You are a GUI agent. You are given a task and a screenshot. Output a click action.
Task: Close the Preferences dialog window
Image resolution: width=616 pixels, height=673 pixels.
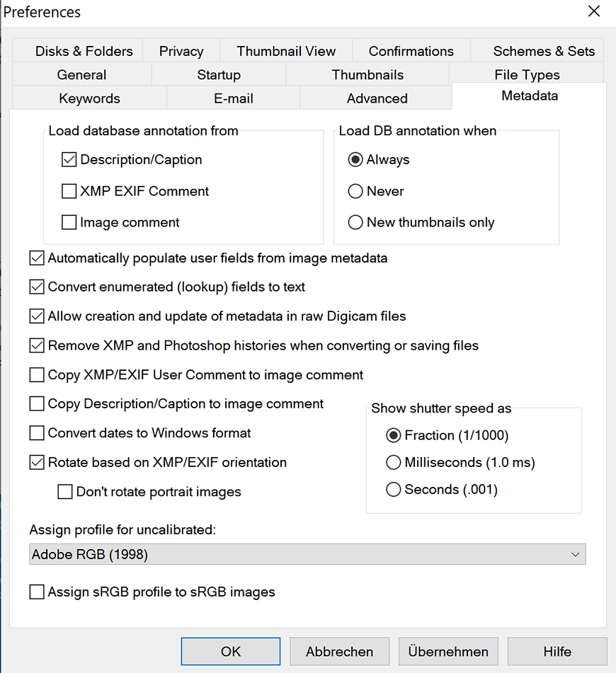[x=593, y=11]
